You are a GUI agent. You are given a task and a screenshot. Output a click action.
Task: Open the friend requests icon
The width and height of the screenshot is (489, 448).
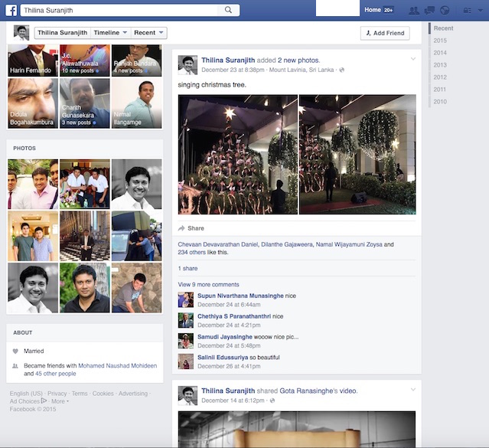(414, 11)
